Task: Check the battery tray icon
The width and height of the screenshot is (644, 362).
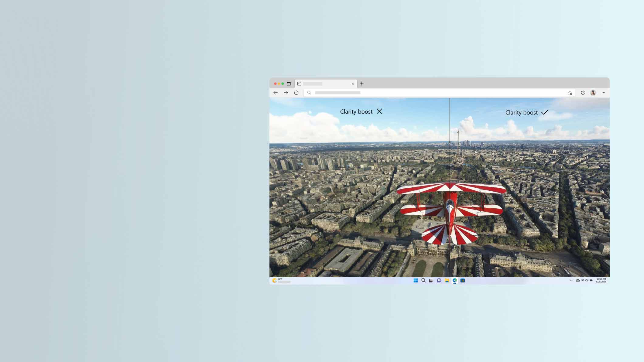Action: [591, 280]
